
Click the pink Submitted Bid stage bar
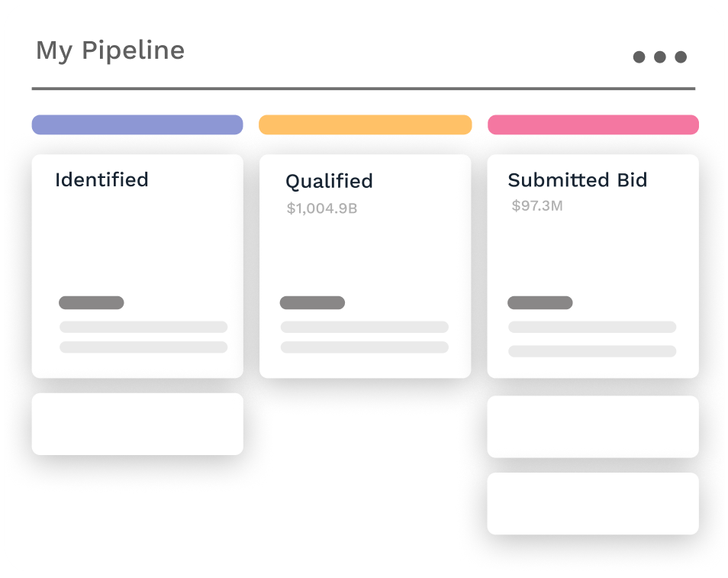pyautogui.click(x=593, y=124)
